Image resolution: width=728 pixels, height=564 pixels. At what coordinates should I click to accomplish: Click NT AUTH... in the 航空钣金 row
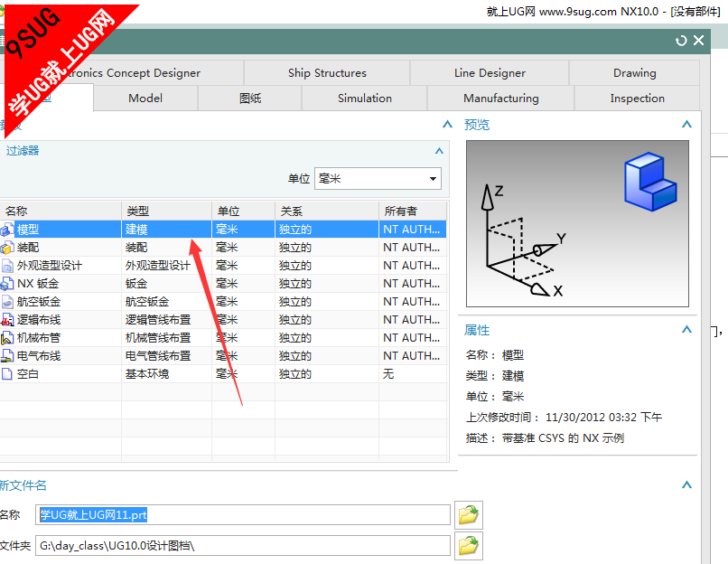411,302
